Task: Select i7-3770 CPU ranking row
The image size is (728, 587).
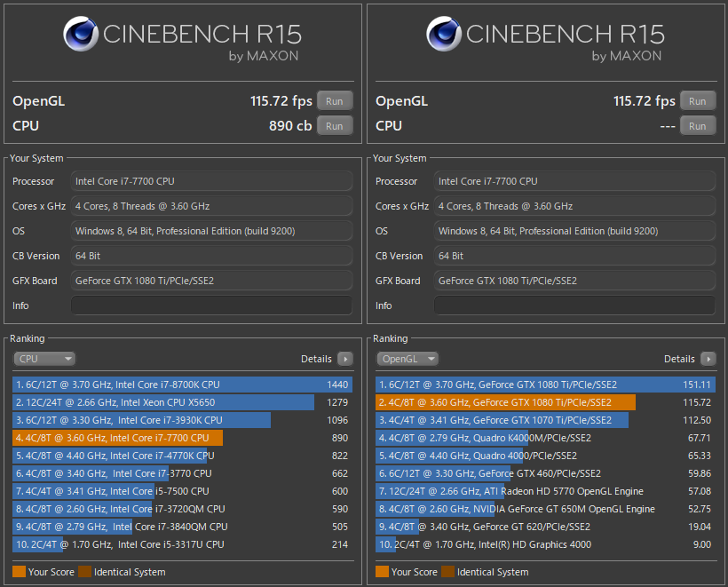Action: click(183, 473)
